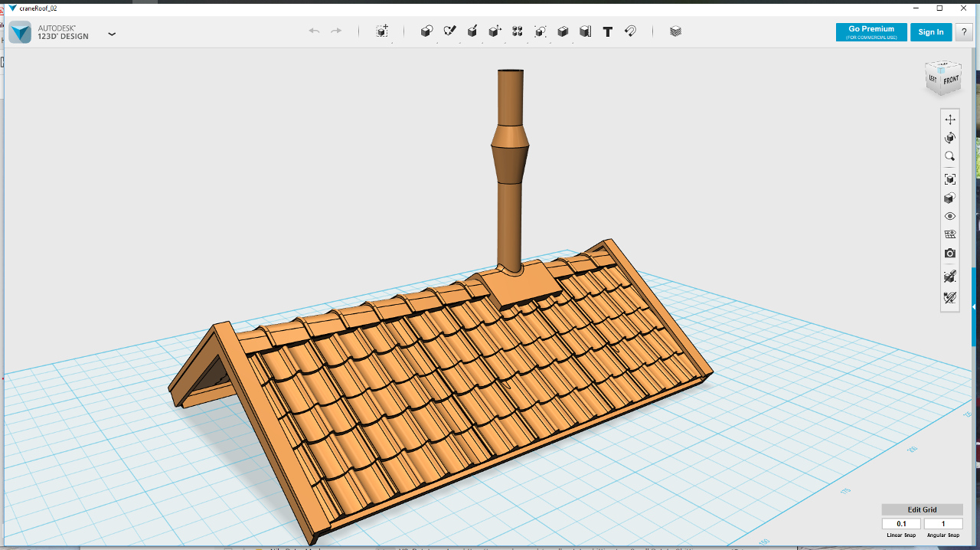Redo the last action

pos(336,31)
